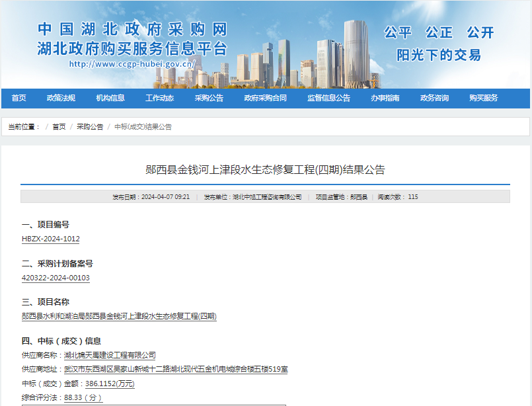Open the 监督信息公告 navigation menu
This screenshot has width=532, height=406.
point(328,97)
